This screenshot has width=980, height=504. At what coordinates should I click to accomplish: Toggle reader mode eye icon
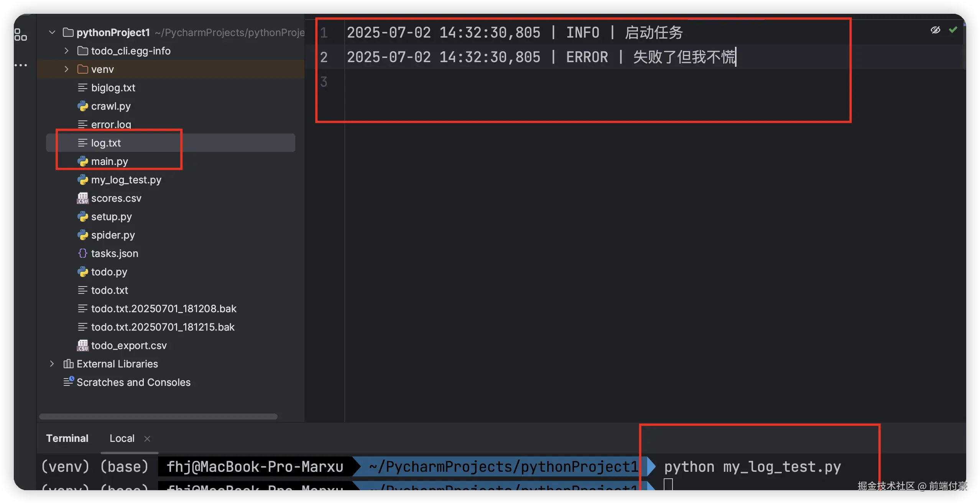pos(935,30)
